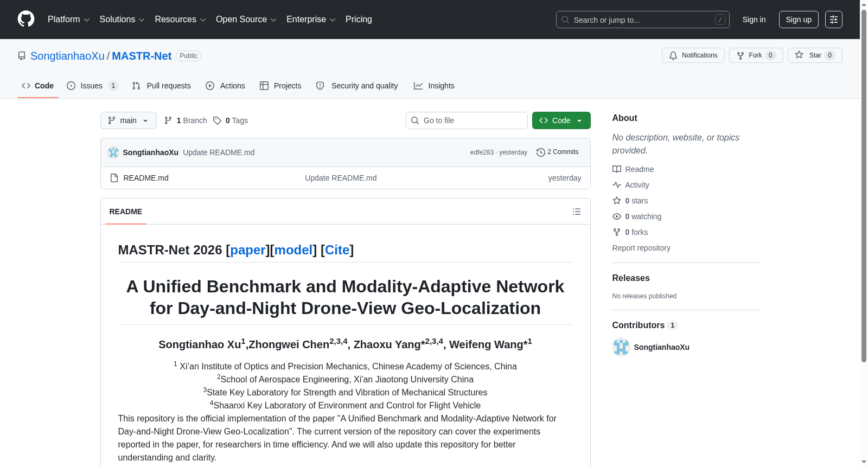Open the Insights tab
Viewport: 868px width, 467px height.
click(x=434, y=86)
